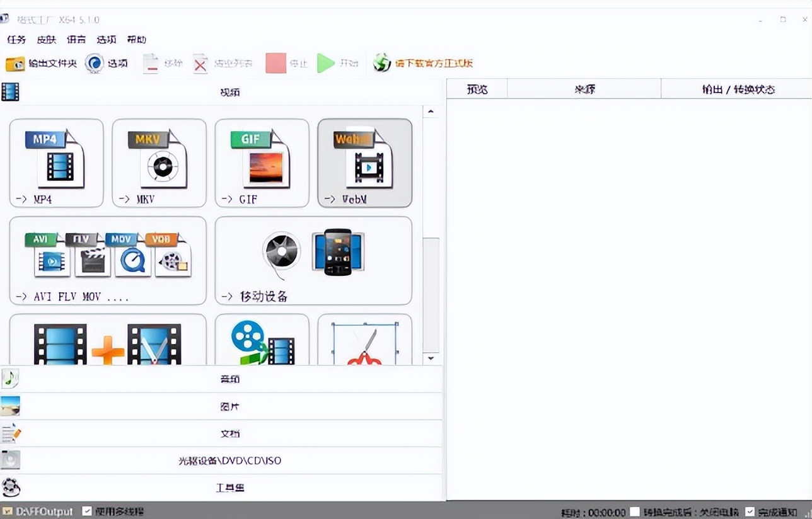Click the 耗时:00:00:00 elapsed time text
Viewport: 812px width, 519px height.
593,512
